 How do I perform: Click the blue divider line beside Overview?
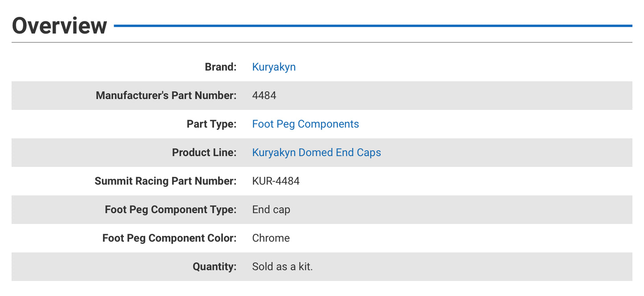[374, 26]
